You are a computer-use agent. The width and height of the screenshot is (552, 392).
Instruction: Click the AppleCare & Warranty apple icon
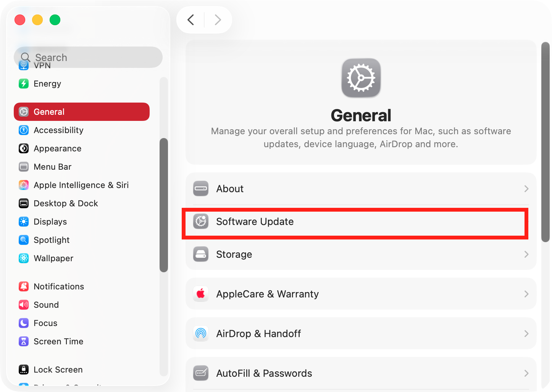tap(201, 294)
